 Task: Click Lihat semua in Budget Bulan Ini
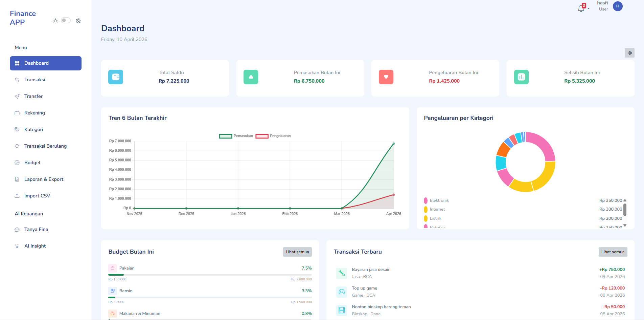[297, 252]
